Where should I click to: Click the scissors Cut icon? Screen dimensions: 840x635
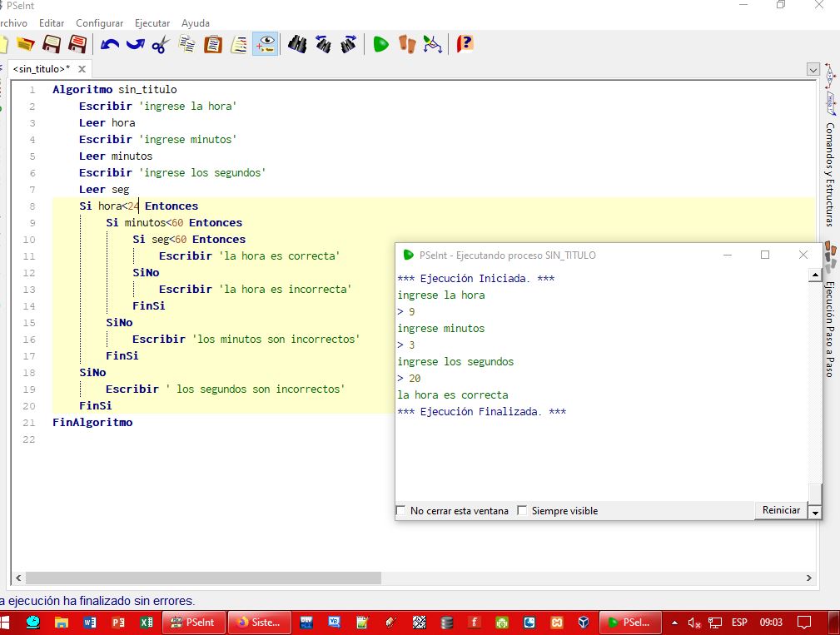coord(160,44)
